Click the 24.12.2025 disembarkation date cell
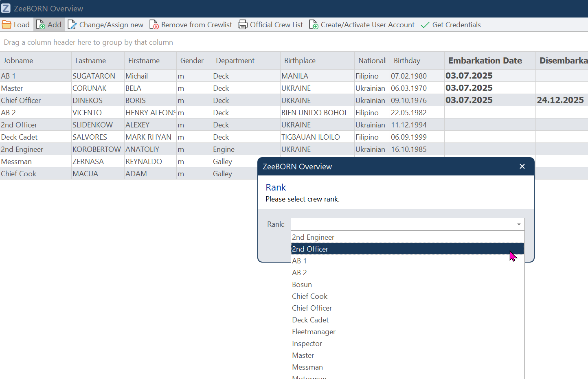The height and width of the screenshot is (379, 588). click(x=562, y=101)
